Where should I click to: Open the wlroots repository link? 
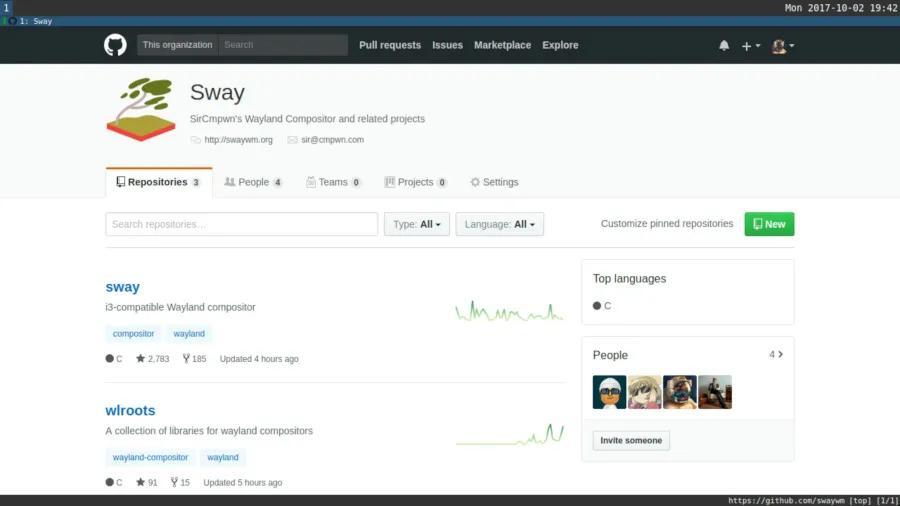(x=130, y=410)
